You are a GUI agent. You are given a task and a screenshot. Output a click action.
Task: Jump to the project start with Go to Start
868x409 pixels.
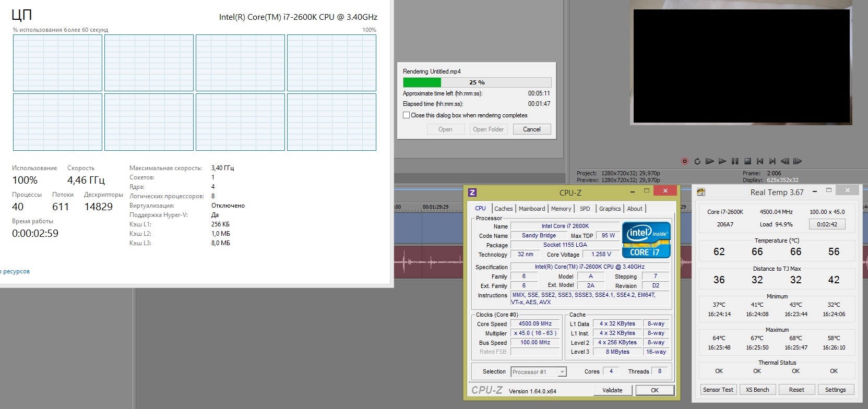760,161
